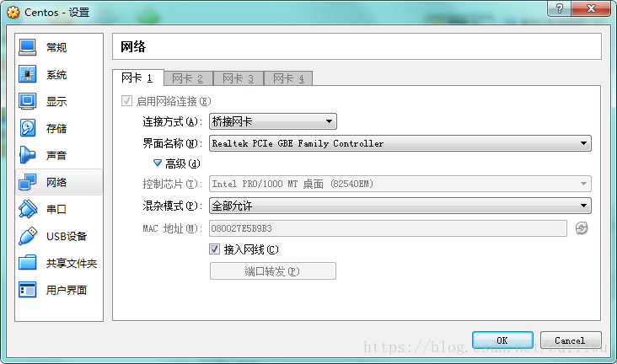
Task: Click the 用户界面 label in sidebar
Action: click(66, 291)
